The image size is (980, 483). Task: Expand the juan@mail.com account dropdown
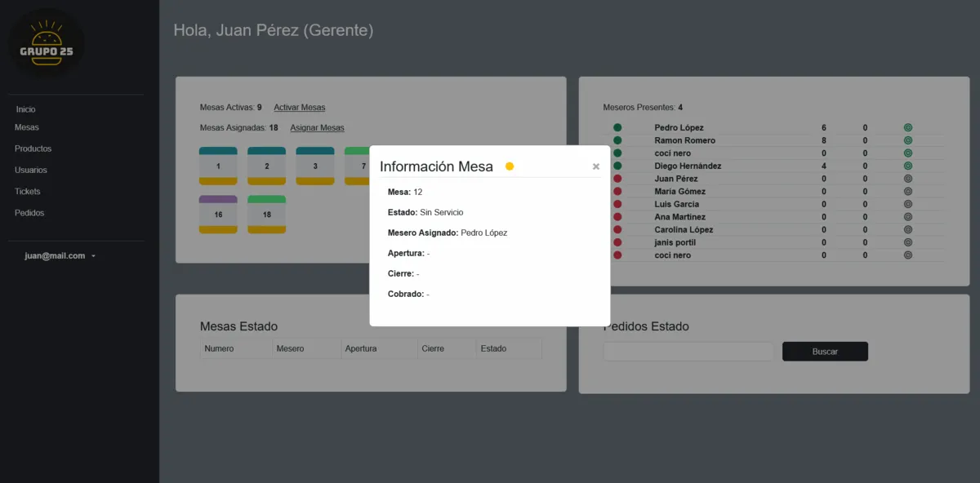(60, 255)
